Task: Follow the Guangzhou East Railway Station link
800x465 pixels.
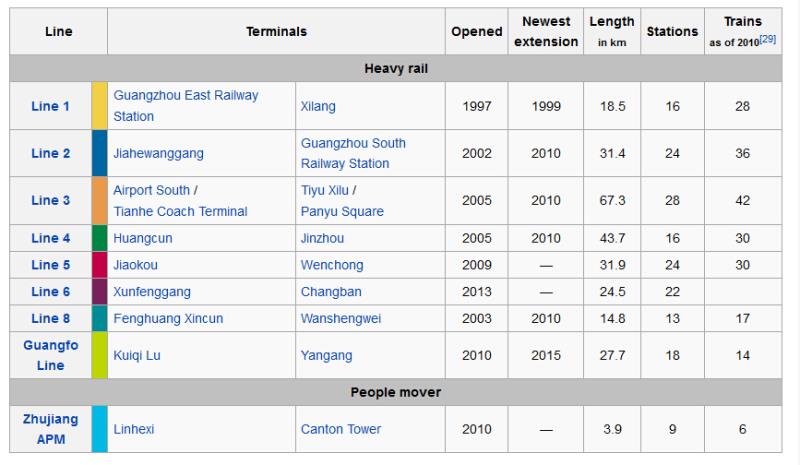Action: pyautogui.click(x=186, y=106)
